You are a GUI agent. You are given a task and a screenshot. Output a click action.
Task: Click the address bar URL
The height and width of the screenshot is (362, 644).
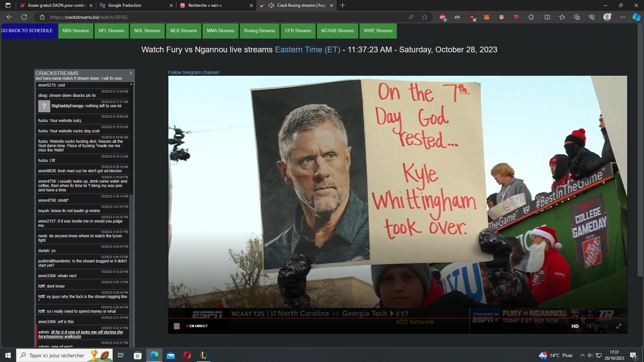click(x=89, y=17)
